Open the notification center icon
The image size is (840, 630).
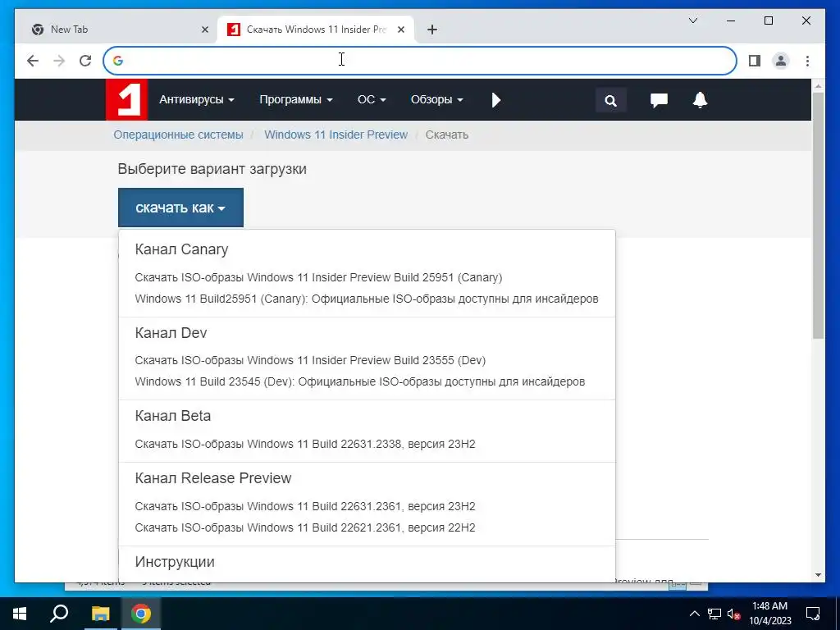click(x=813, y=614)
